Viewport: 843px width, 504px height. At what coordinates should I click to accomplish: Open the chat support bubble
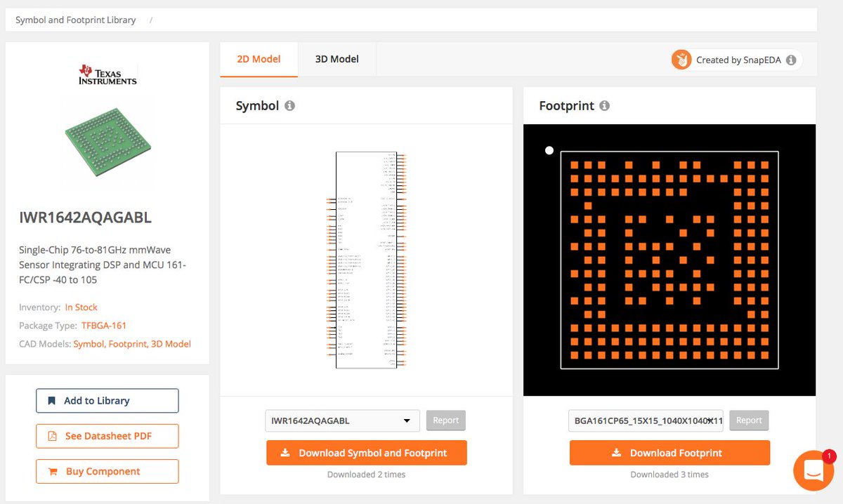tap(813, 470)
